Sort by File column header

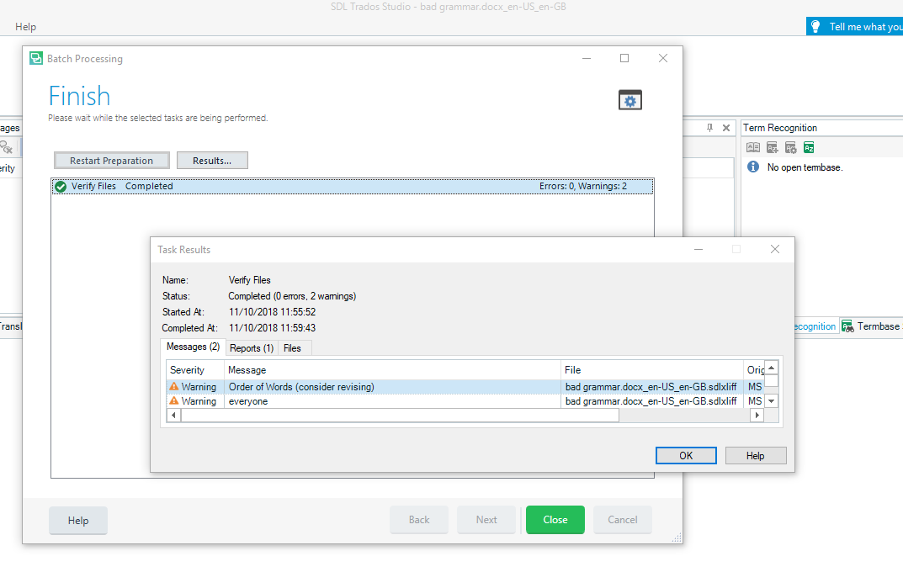tap(652, 370)
